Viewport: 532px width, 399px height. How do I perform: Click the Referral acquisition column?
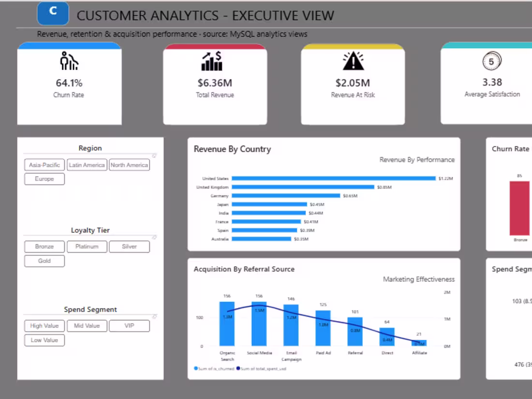pos(355,331)
